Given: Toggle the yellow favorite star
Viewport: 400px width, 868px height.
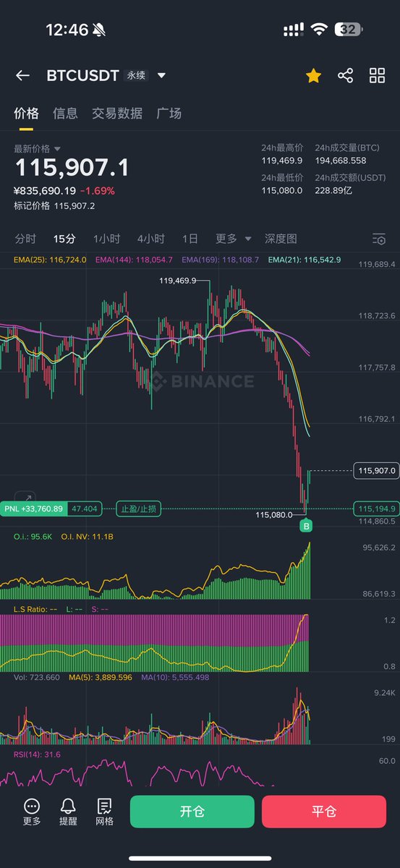Looking at the screenshot, I should (x=313, y=75).
